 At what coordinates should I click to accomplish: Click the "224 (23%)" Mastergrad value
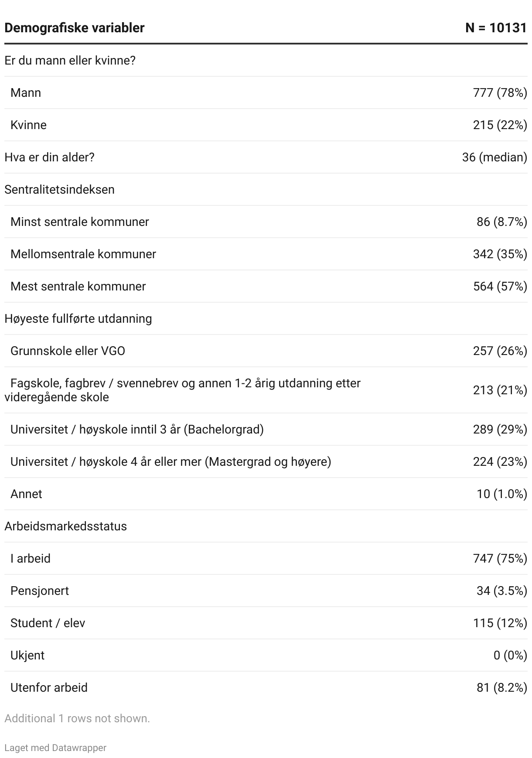[x=500, y=461]
